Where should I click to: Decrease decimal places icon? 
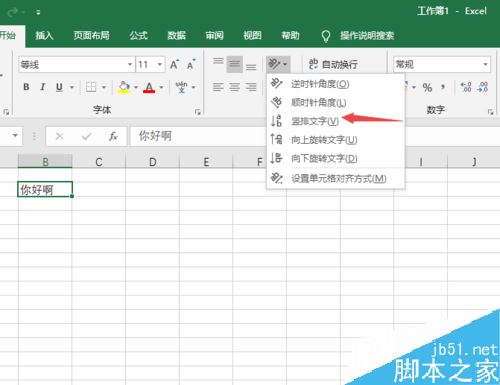pos(483,87)
